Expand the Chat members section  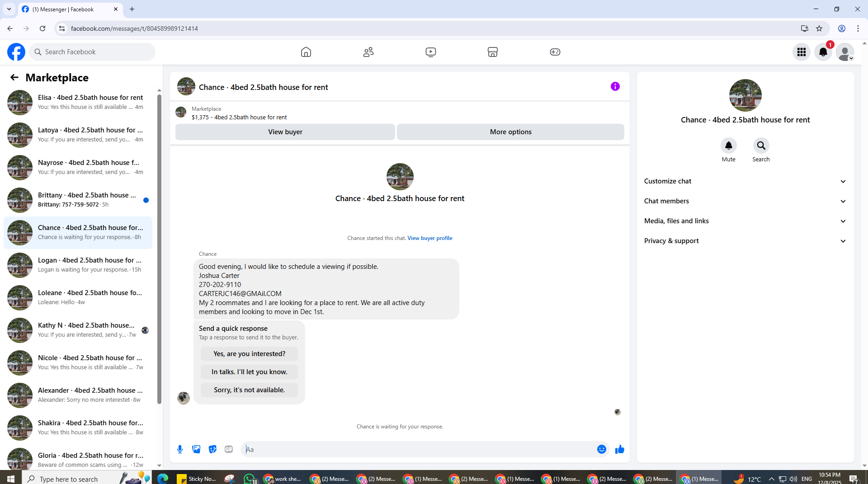coord(745,201)
